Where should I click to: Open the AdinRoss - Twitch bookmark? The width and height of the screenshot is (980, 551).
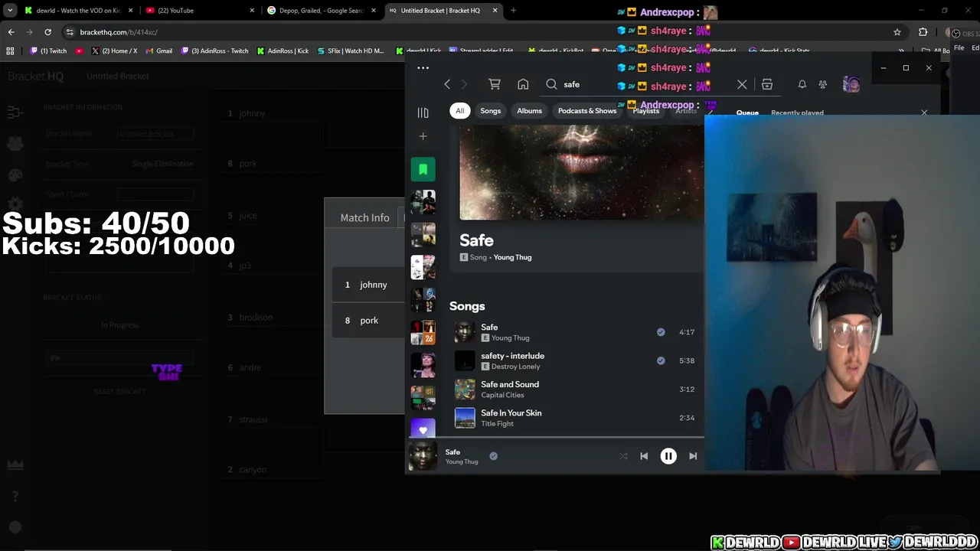click(214, 51)
